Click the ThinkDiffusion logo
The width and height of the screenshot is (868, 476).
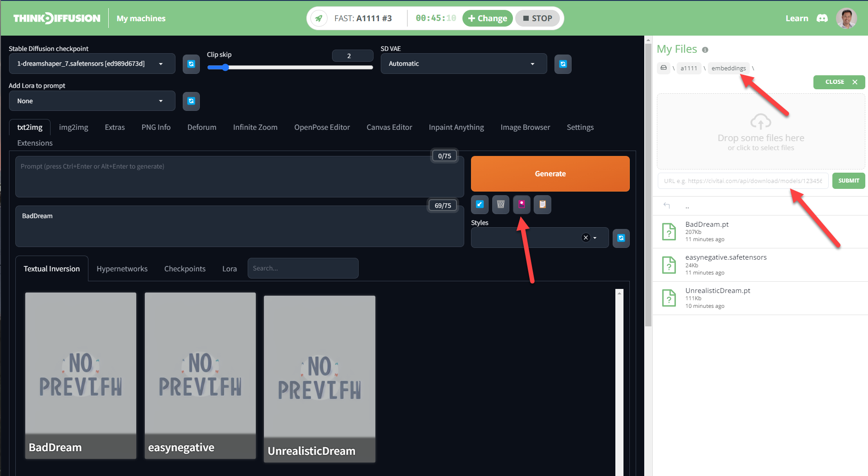[57, 18]
